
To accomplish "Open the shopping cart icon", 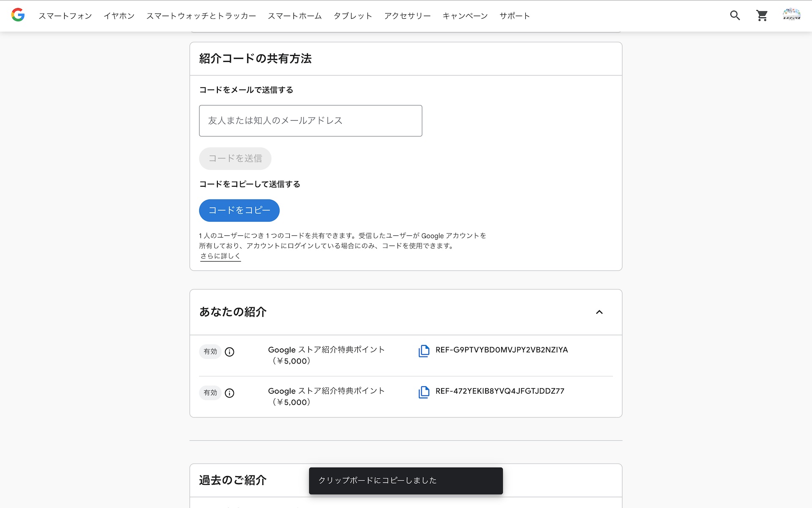I will (762, 16).
